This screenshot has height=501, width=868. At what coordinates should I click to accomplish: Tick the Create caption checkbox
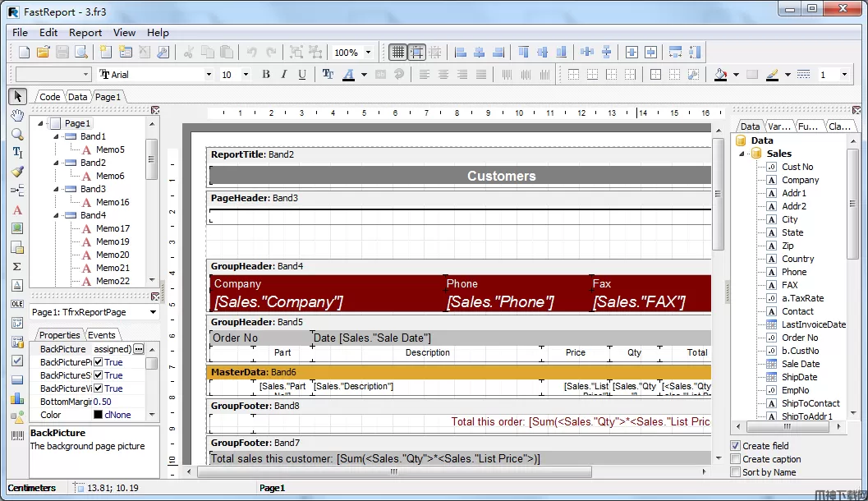tap(736, 459)
